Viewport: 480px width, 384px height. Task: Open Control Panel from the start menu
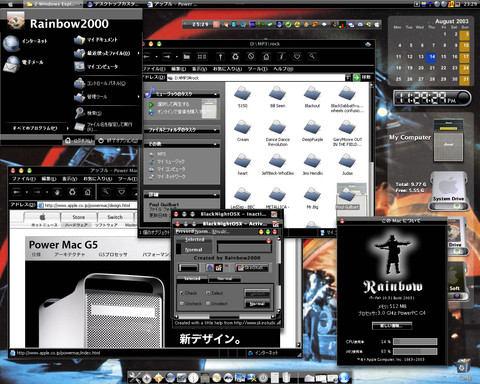(100, 83)
